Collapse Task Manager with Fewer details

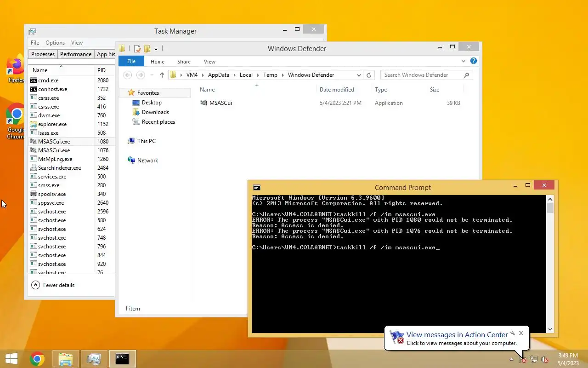click(53, 285)
